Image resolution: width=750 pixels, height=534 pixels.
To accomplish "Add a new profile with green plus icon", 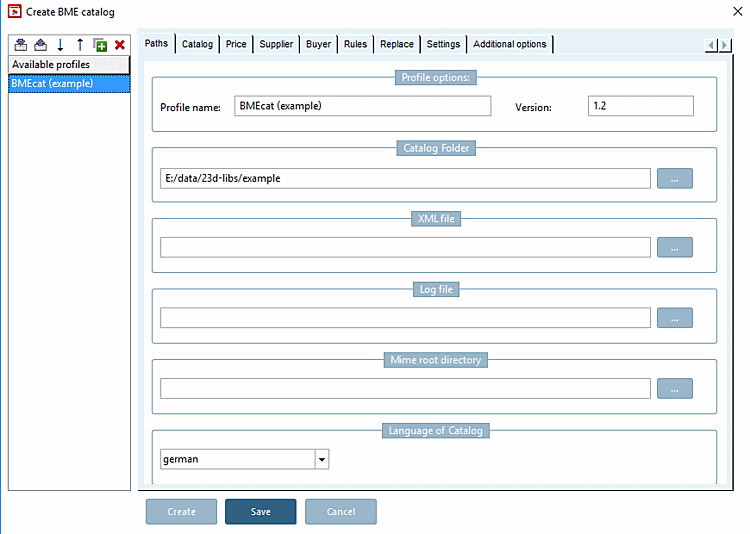I will 100,45.
